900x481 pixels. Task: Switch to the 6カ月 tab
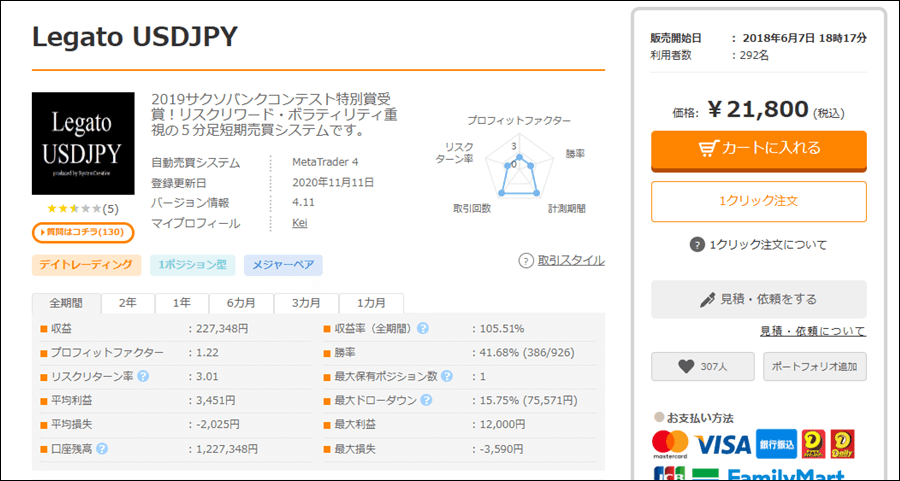point(241,303)
